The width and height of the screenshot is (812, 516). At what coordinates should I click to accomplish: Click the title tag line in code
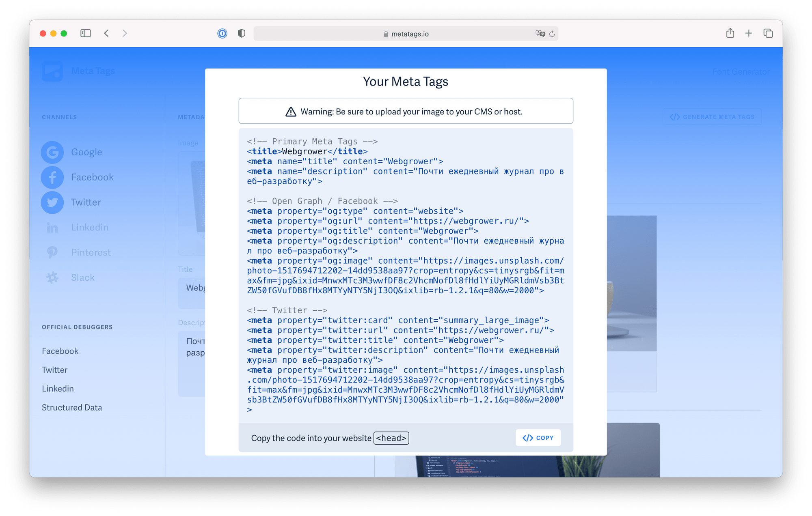pos(307,151)
